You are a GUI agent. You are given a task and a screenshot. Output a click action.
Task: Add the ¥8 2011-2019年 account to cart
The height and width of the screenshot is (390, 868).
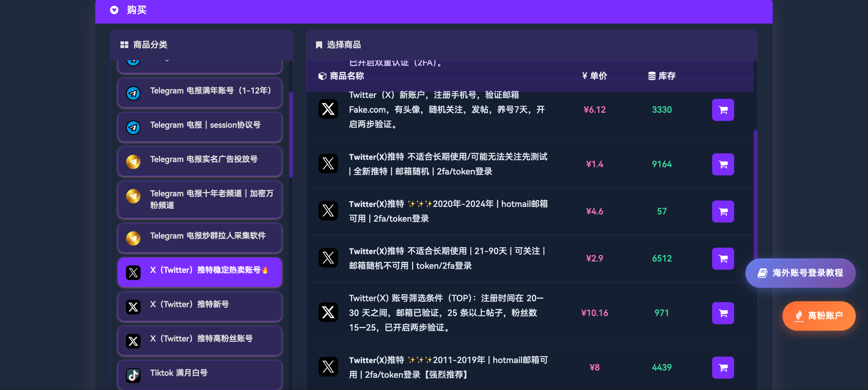click(x=723, y=367)
